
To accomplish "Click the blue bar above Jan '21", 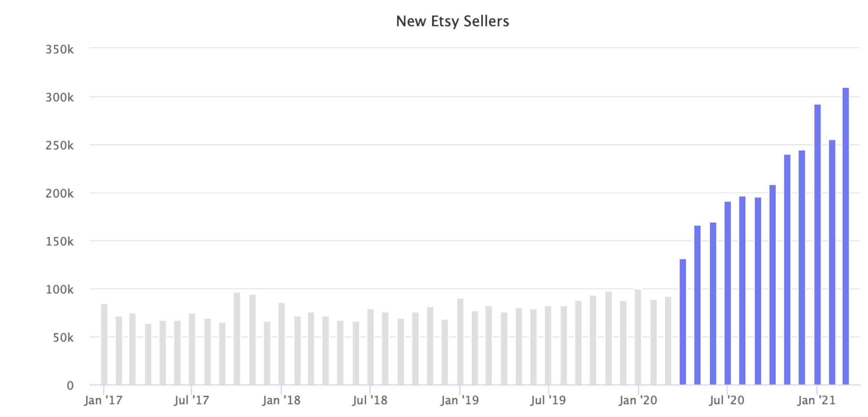I will [817, 245].
